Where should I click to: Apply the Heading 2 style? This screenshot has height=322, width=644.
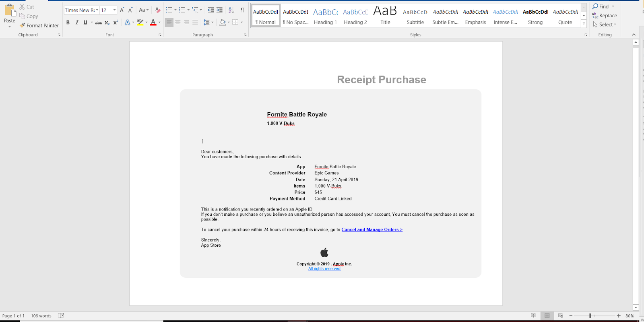[355, 16]
